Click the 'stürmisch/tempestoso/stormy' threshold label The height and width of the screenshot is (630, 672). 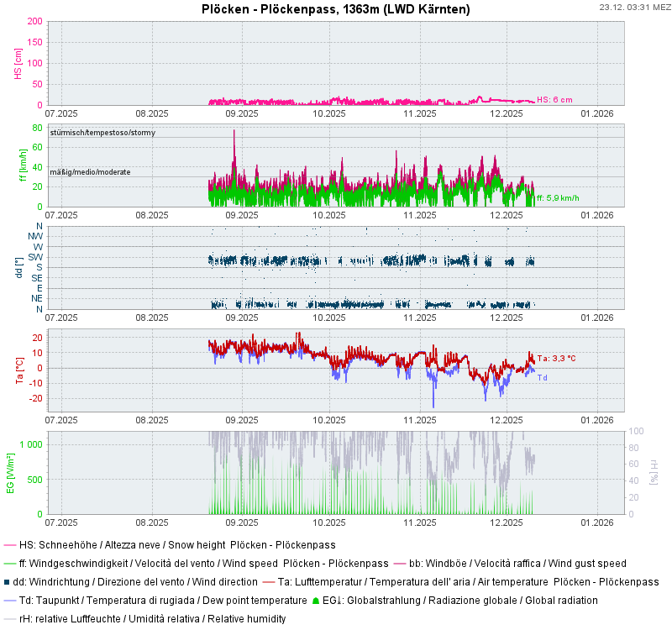102,133
